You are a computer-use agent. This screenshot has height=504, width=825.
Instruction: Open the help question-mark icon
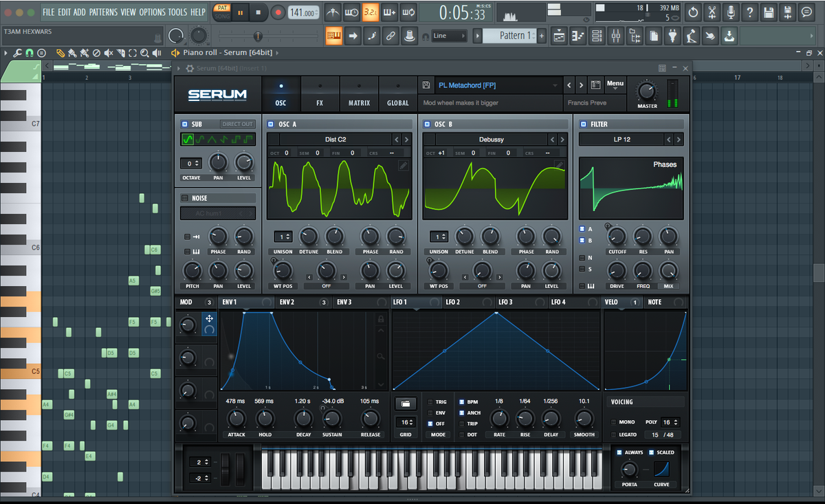tap(749, 12)
